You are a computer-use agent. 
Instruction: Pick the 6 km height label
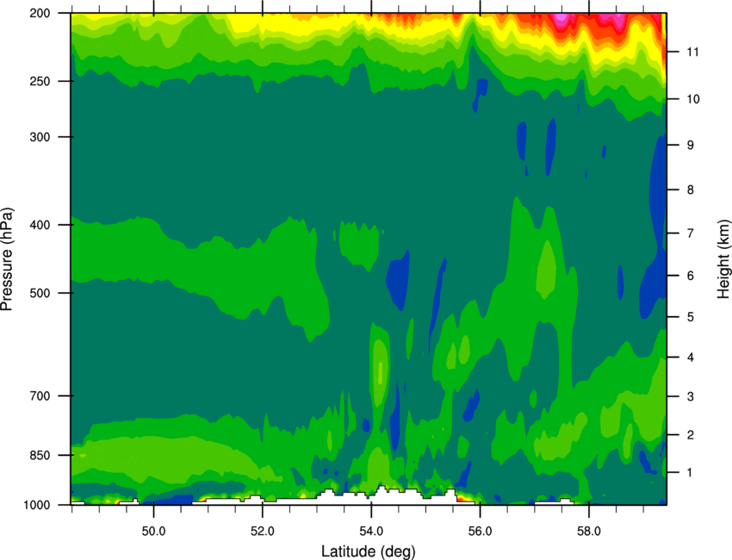pyautogui.click(x=691, y=276)
